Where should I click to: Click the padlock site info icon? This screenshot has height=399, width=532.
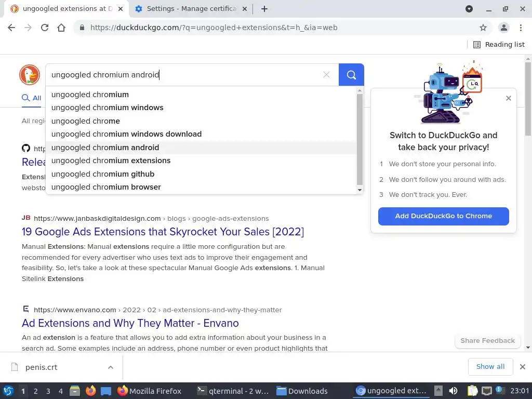click(82, 28)
